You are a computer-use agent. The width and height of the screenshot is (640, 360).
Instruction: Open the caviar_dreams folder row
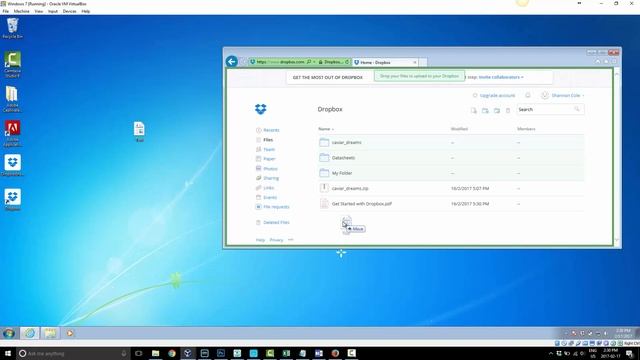pyautogui.click(x=451, y=142)
